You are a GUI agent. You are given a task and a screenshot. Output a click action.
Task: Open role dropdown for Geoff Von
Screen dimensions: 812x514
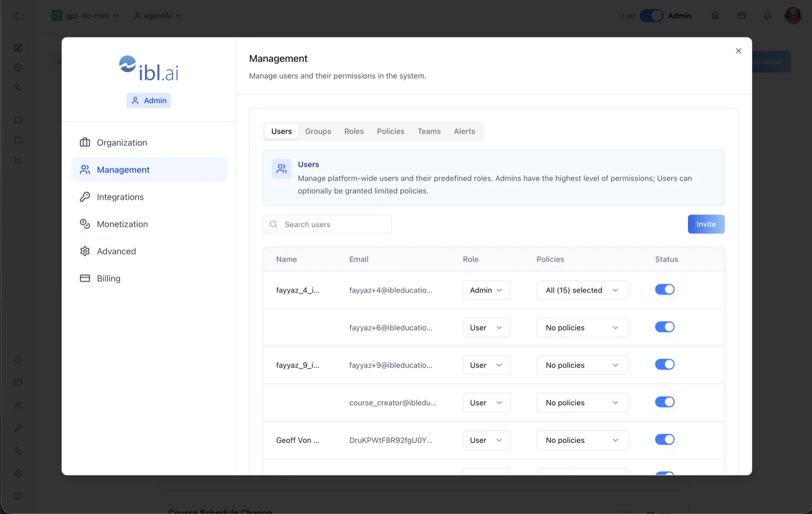[x=486, y=440]
